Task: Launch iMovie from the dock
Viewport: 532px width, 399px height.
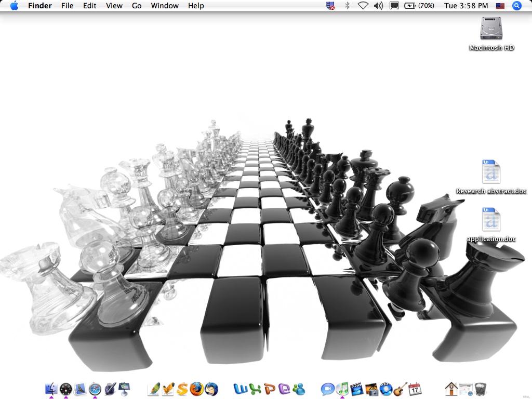Action: point(357,389)
